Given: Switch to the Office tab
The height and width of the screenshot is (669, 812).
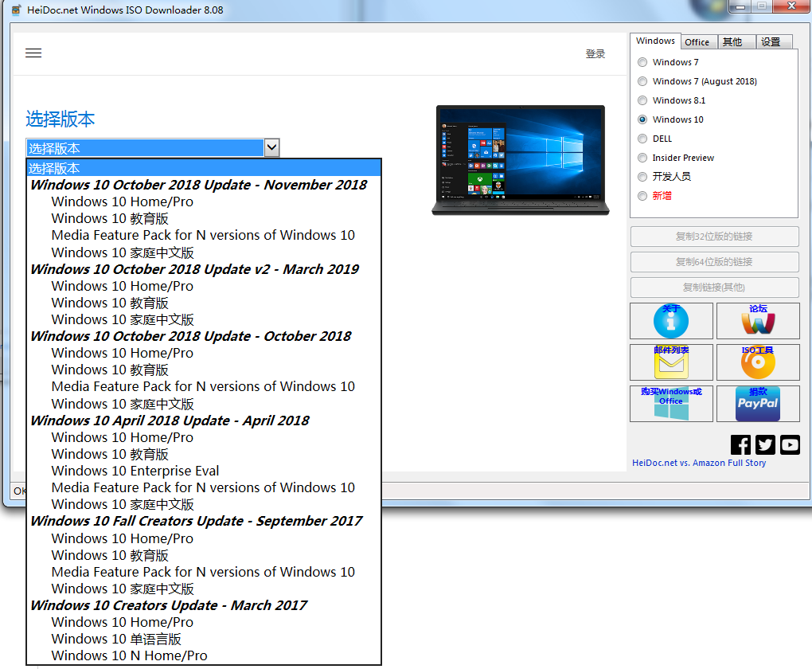Looking at the screenshot, I should 697,42.
